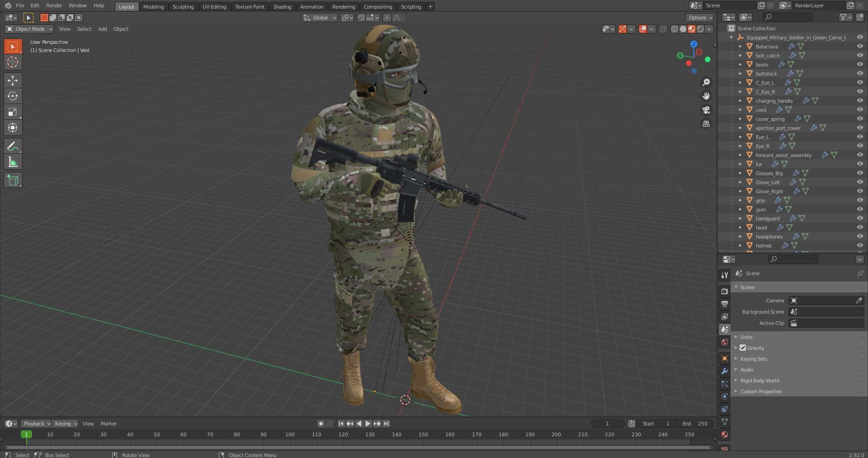Expand the Custom Properties panel
The height and width of the screenshot is (458, 868).
tap(761, 391)
